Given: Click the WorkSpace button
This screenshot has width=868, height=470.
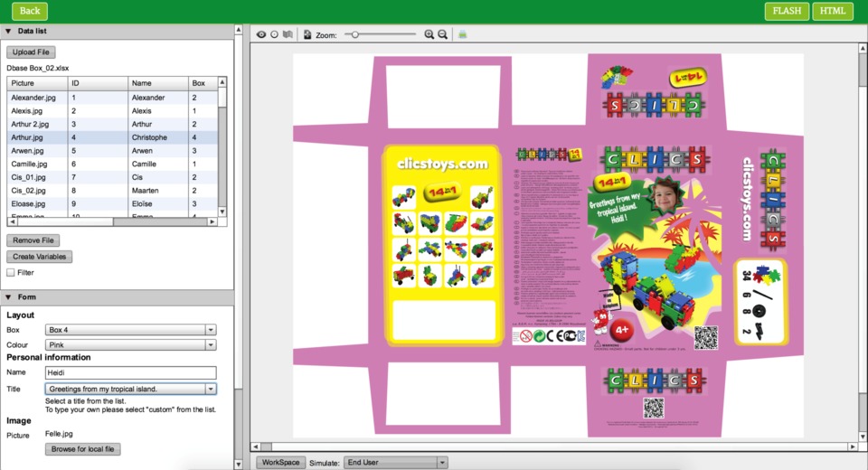Looking at the screenshot, I should point(280,462).
